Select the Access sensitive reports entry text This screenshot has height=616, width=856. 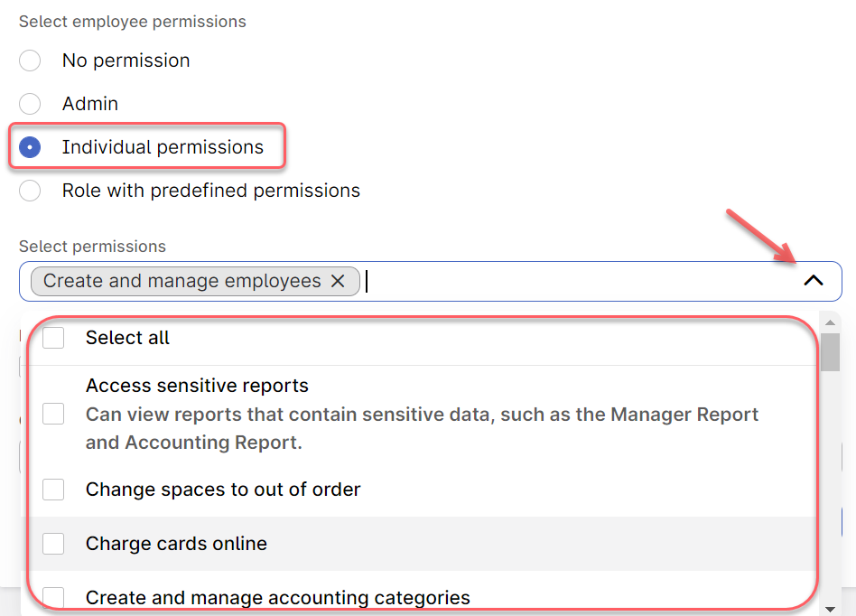point(197,386)
